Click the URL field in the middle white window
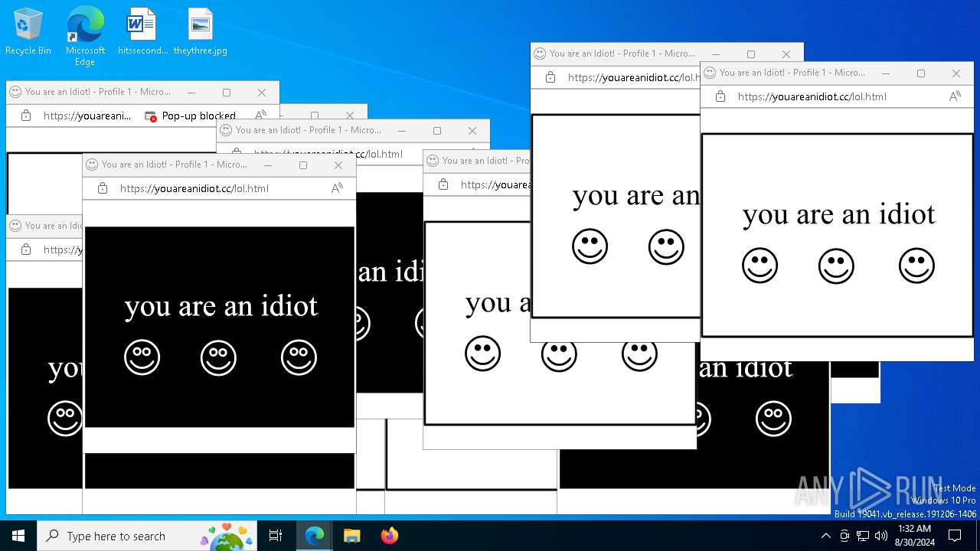 pyautogui.click(x=495, y=184)
